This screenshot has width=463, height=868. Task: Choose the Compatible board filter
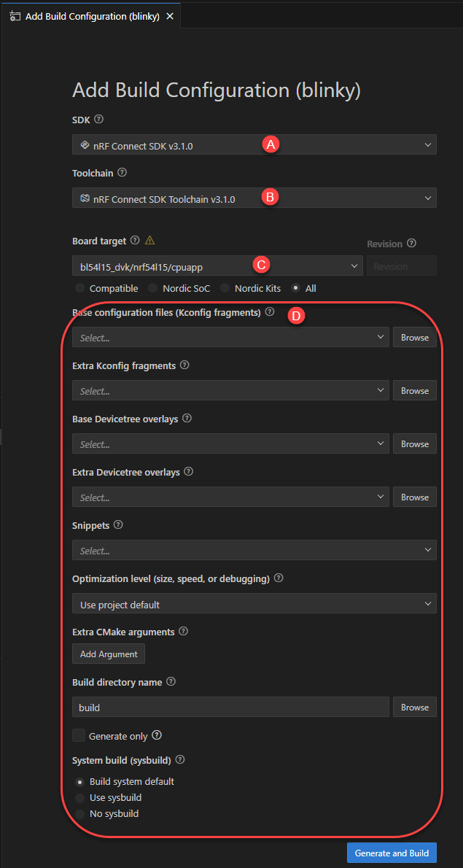click(80, 288)
